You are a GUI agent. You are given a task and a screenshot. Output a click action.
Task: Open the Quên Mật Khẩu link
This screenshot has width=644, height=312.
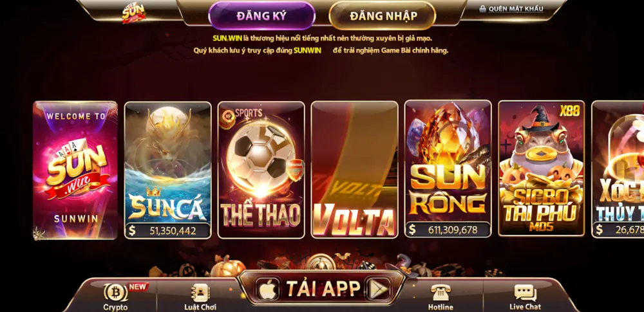[x=515, y=8]
